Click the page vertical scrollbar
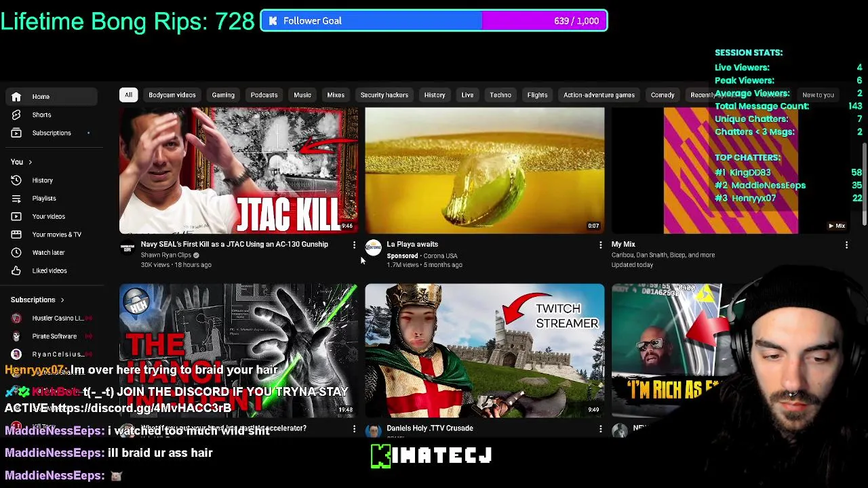Screen dimensions: 868x488 (864, 184)
